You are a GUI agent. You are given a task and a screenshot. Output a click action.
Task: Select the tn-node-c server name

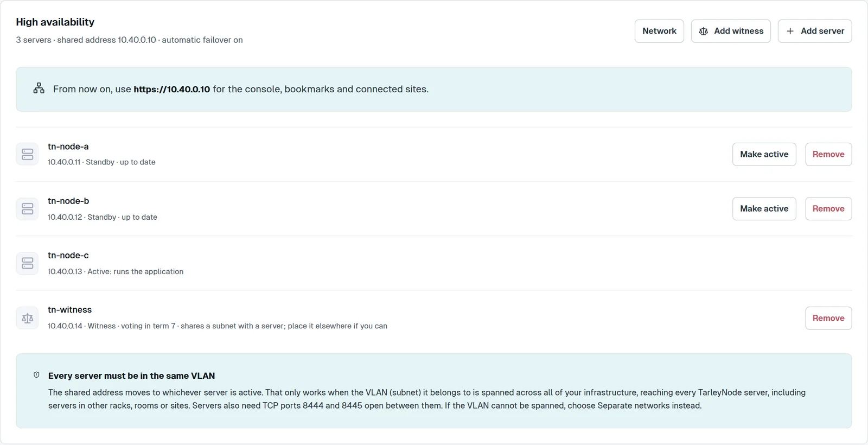coord(68,255)
